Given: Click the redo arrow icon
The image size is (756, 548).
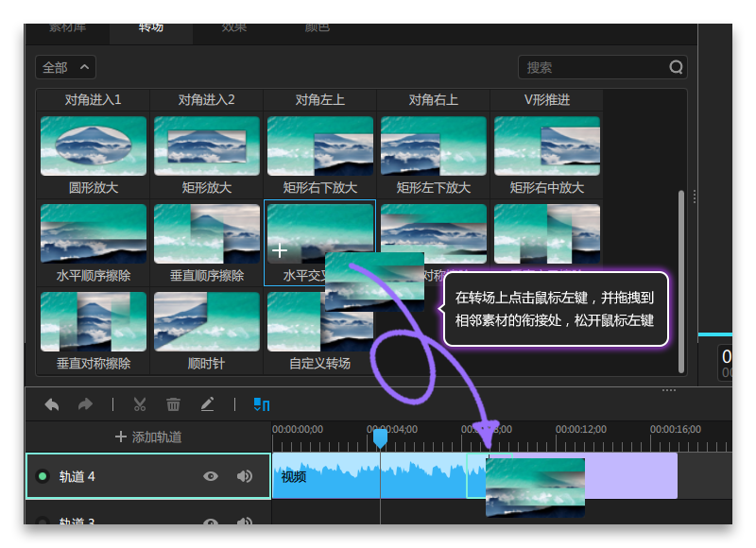Looking at the screenshot, I should [85, 404].
